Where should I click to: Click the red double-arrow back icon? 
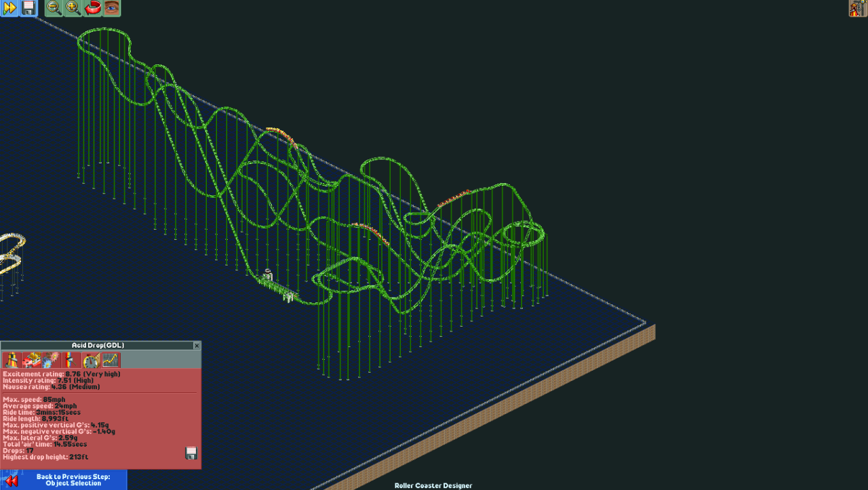click(12, 480)
